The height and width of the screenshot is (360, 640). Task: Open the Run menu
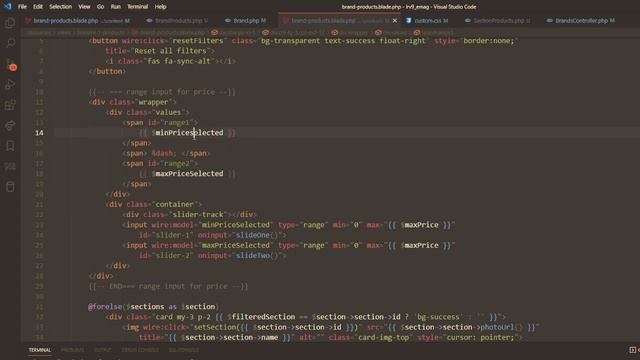point(116,7)
